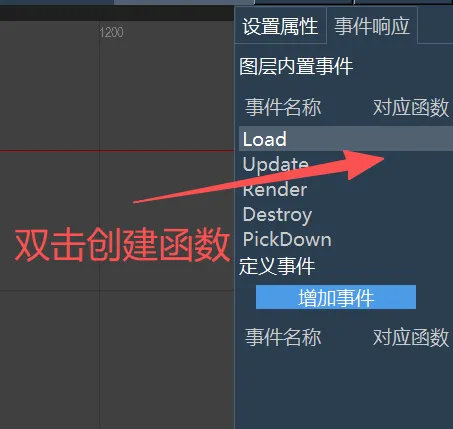453x429 pixels.
Task: Select the Load event row
Action: 346,139
